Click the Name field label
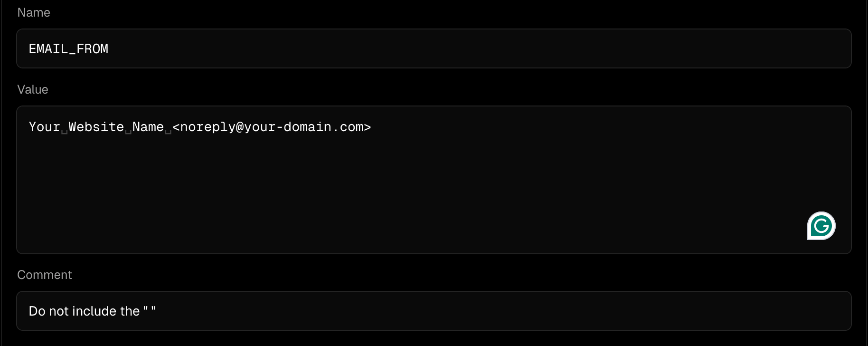 tap(34, 12)
